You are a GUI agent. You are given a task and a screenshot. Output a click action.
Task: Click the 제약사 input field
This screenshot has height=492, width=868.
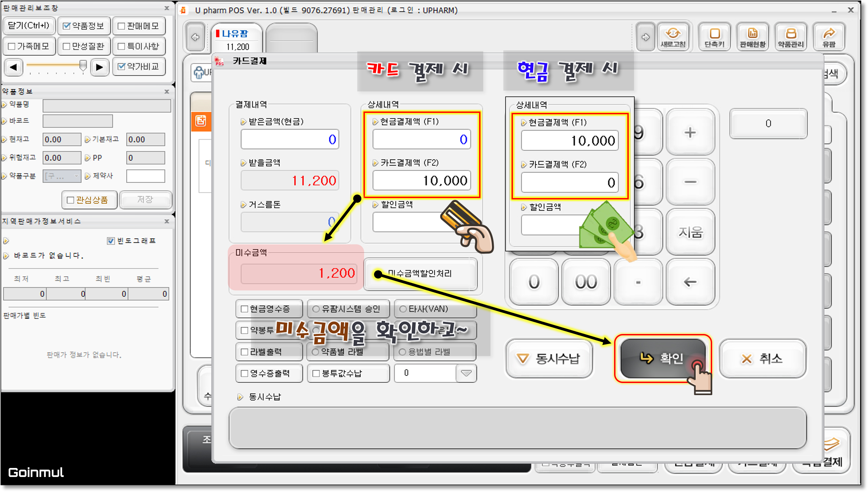tap(146, 176)
